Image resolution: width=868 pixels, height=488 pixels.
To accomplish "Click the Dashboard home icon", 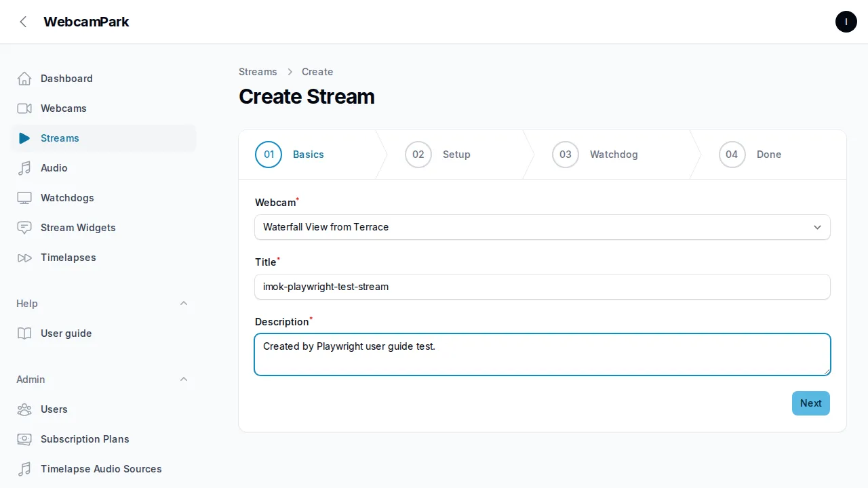I will pyautogui.click(x=24, y=79).
